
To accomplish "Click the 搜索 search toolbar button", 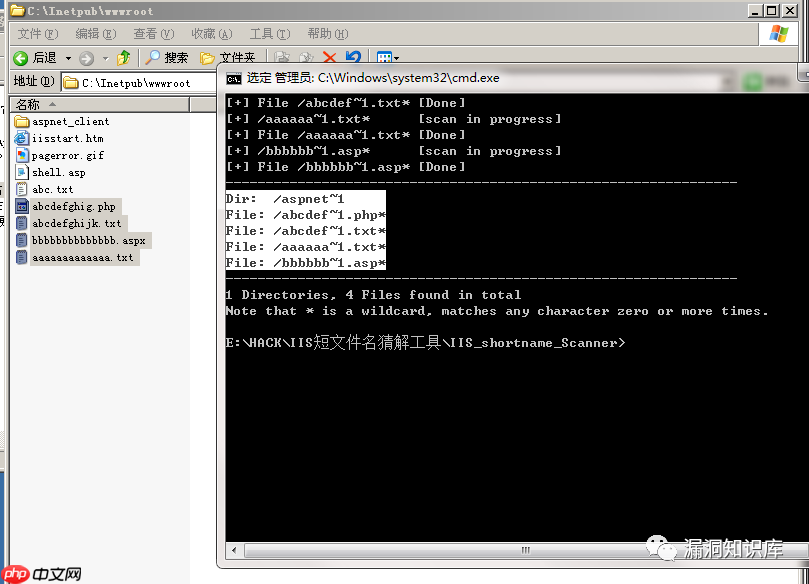I will pyautogui.click(x=166, y=58).
